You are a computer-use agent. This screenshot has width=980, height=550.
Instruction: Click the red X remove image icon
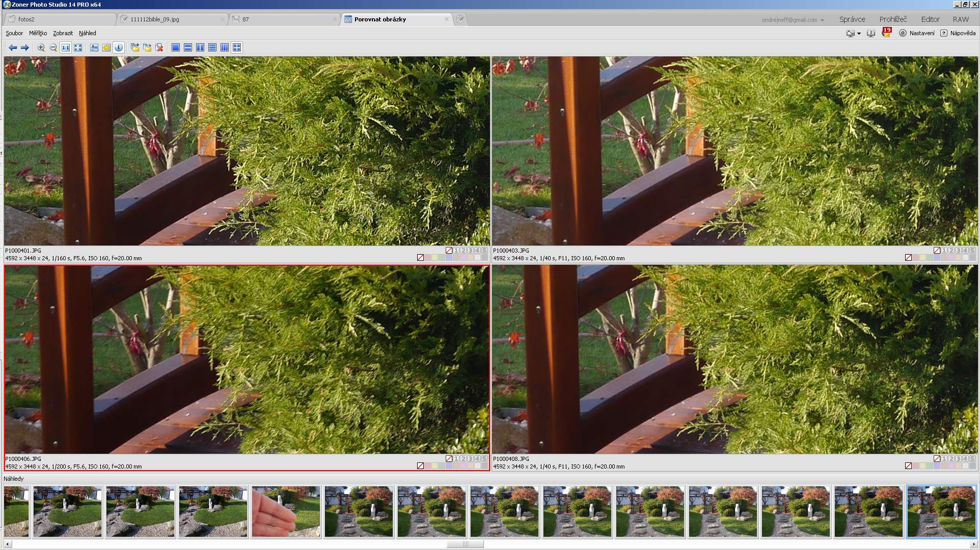(159, 47)
